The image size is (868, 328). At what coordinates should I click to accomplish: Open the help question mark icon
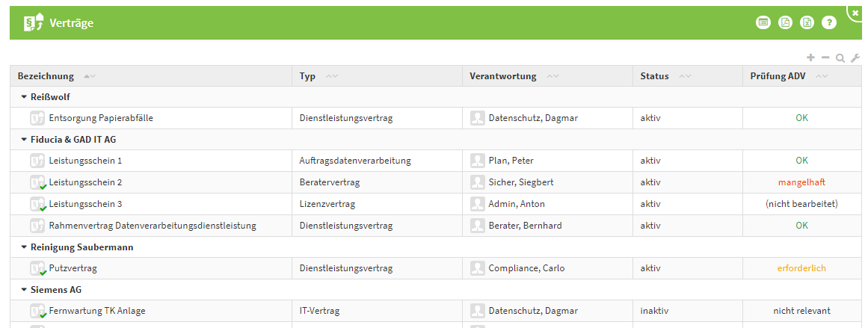pyautogui.click(x=829, y=22)
